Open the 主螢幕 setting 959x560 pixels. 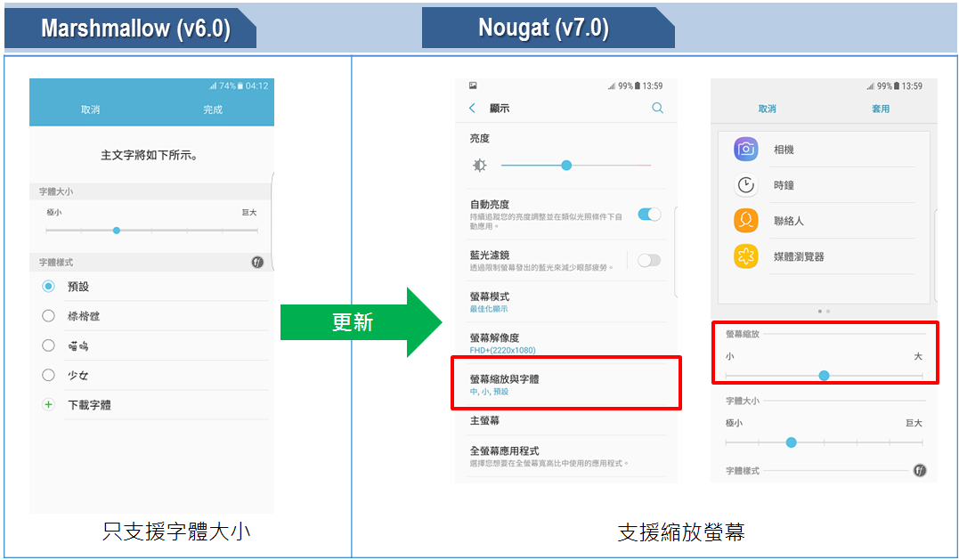[566, 420]
